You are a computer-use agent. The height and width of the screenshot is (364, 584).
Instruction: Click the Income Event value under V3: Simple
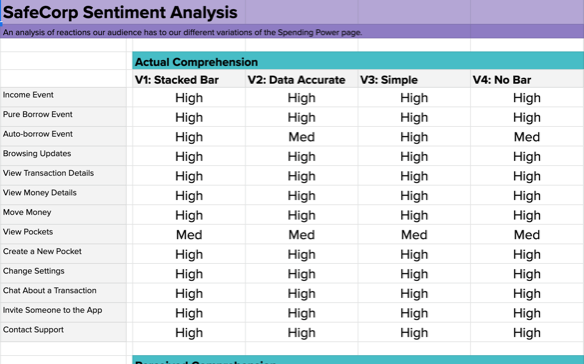tap(414, 98)
